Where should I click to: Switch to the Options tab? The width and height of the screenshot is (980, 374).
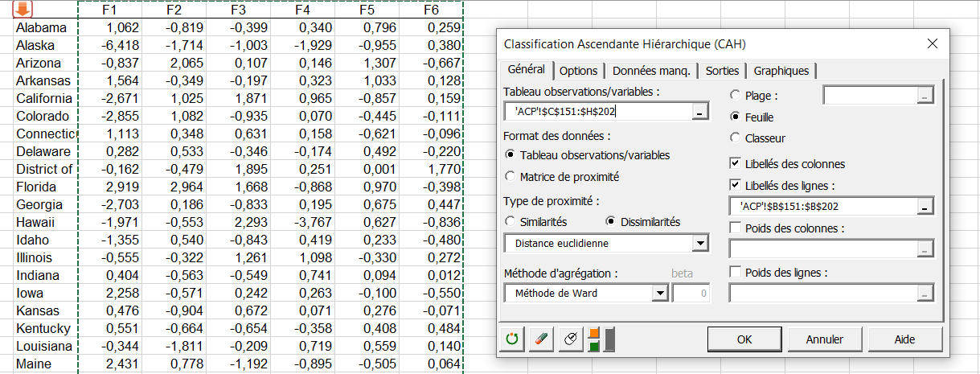pos(578,71)
